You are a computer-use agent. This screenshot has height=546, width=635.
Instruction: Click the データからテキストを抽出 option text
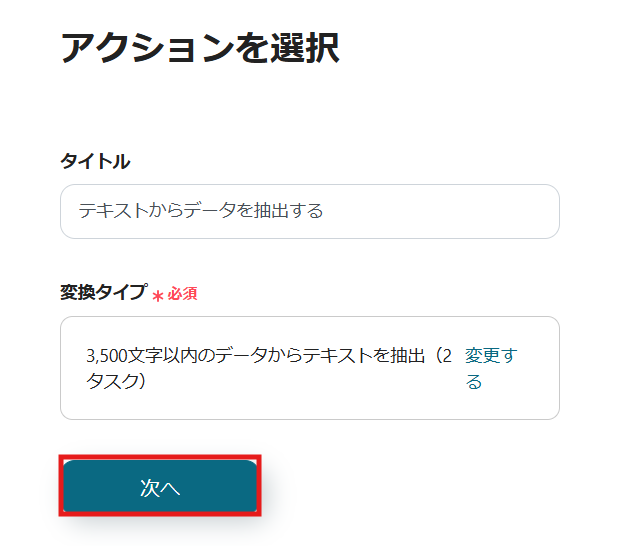tap(300, 355)
